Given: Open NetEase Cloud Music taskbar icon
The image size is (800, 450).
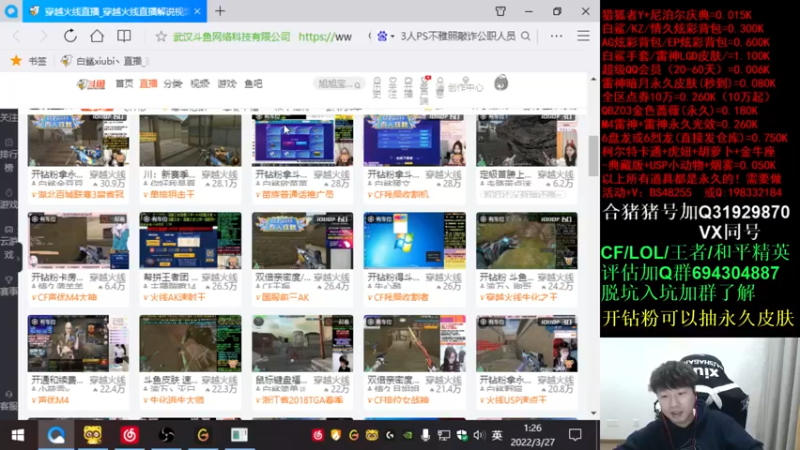Looking at the screenshot, I should click(130, 435).
